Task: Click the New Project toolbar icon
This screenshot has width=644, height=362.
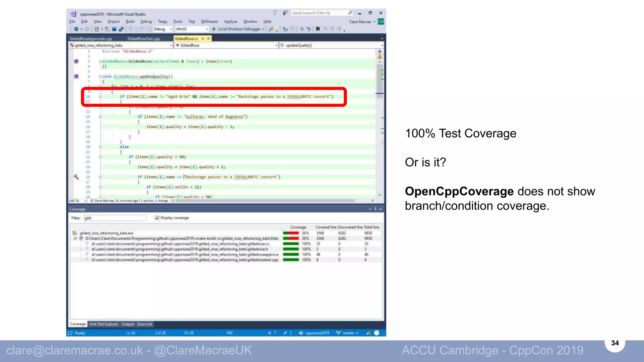Action: [x=97, y=29]
